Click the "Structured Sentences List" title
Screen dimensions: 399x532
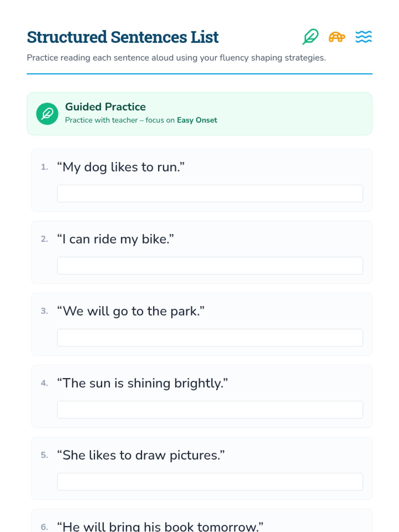pyautogui.click(x=123, y=37)
